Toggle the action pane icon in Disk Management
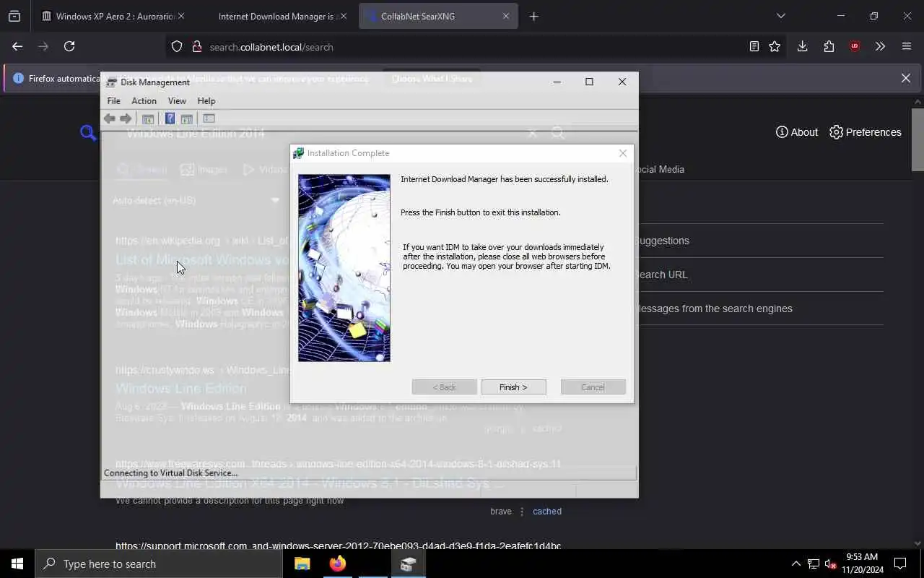The image size is (924, 578). [x=186, y=118]
